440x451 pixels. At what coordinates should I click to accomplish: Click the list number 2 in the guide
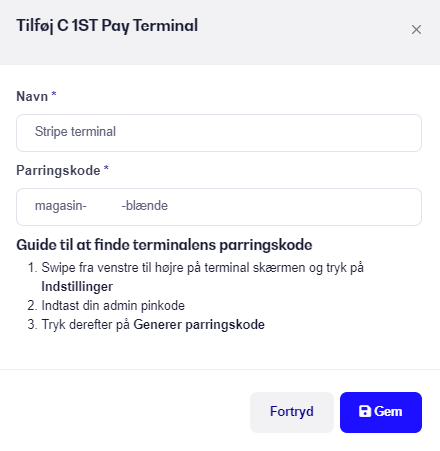pyautogui.click(x=32, y=306)
